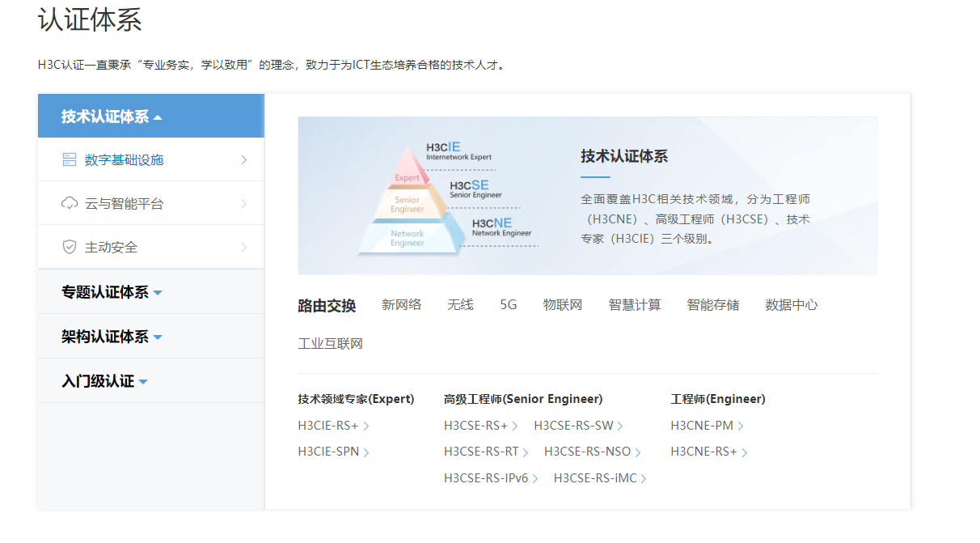This screenshot has height=543, width=980.
Task: Expand the 入门级认证 section arrow
Action: pyautogui.click(x=143, y=382)
